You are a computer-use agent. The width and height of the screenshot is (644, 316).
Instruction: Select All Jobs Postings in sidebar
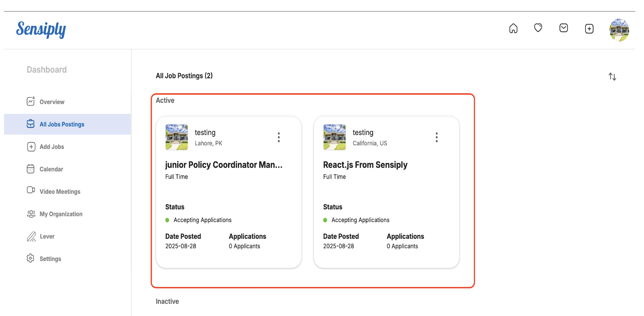62,125
